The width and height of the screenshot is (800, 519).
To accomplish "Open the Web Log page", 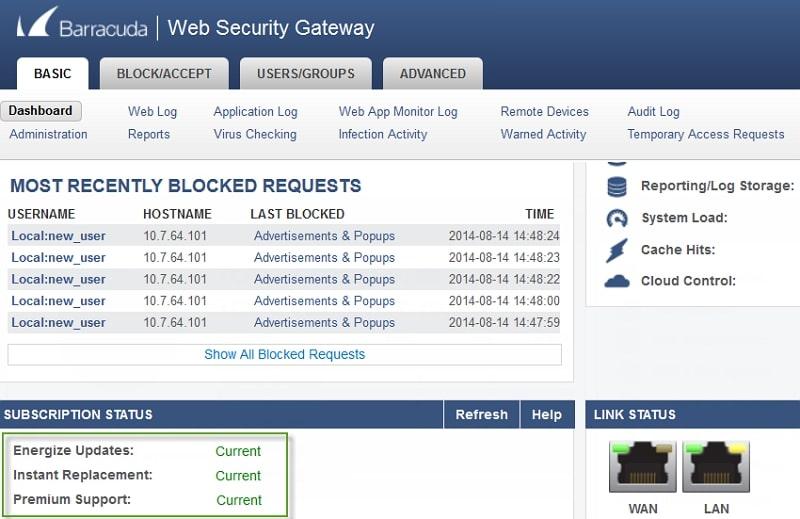I will click(x=152, y=112).
